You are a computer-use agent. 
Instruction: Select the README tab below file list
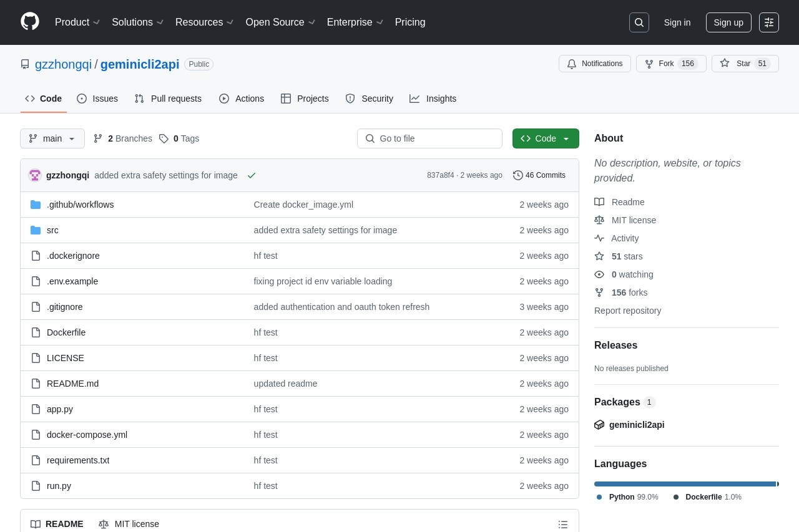[x=57, y=524]
